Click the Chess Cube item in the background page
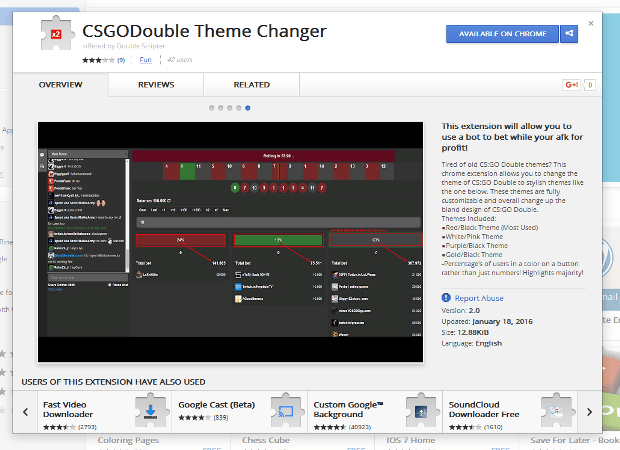The image size is (620, 450). point(266,440)
